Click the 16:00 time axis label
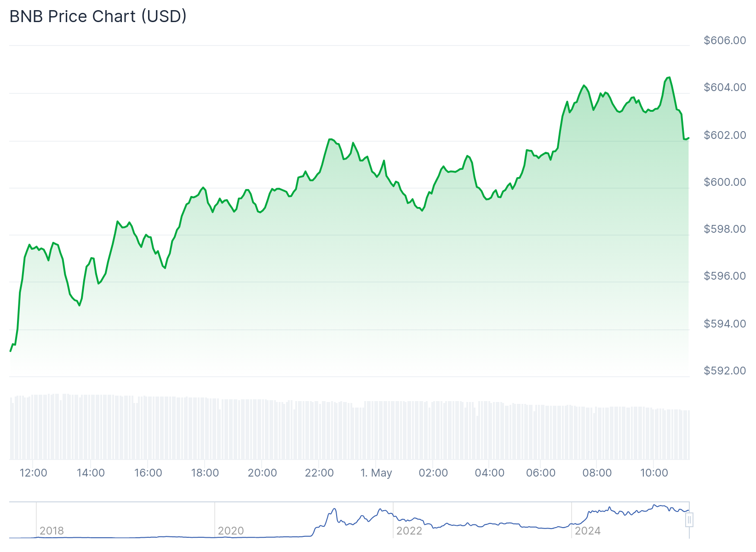Image resolution: width=756 pixels, height=552 pixels. (148, 473)
